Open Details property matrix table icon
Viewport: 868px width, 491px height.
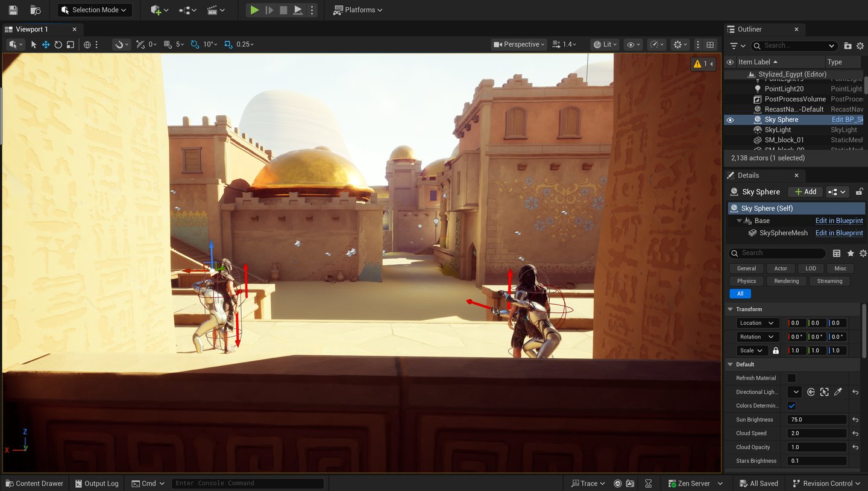tap(837, 253)
